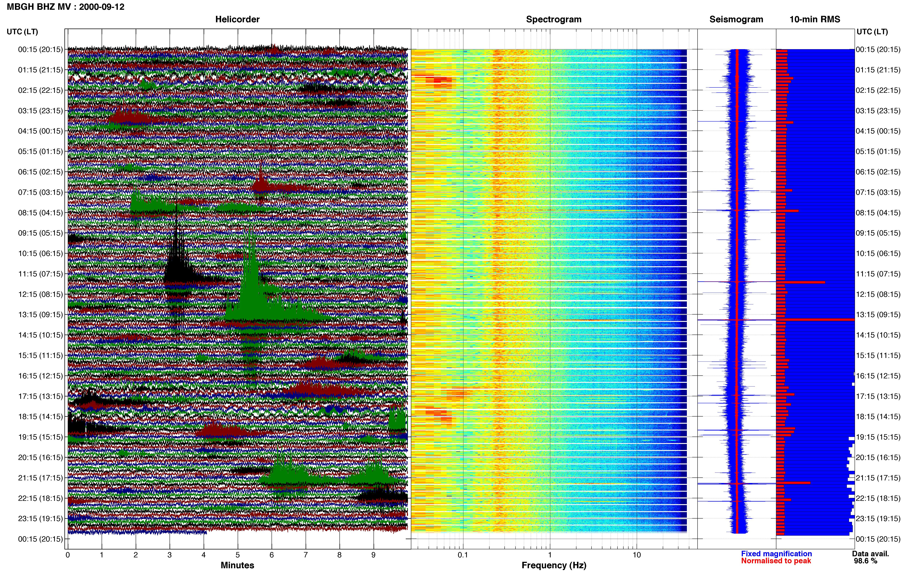Viewport: 924px width, 578px height.
Task: Click the right 'UTC (LT)' axis label
Action: tap(872, 32)
